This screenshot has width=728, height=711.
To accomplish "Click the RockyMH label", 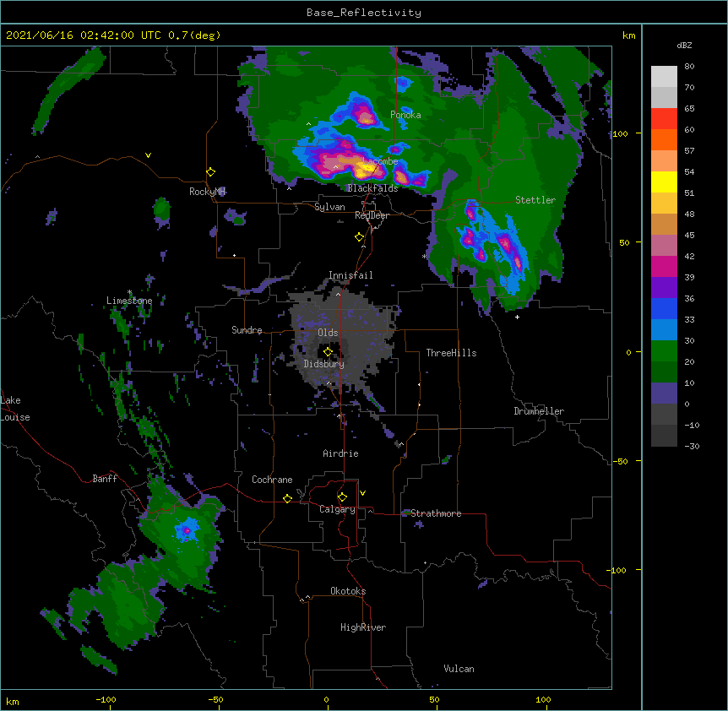I will (x=207, y=192).
